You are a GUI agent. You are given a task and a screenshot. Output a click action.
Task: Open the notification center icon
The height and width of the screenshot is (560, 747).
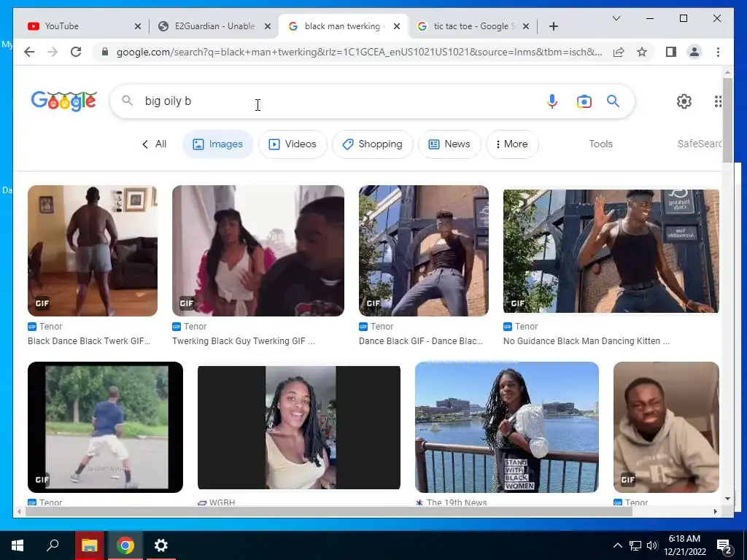[x=724, y=546]
